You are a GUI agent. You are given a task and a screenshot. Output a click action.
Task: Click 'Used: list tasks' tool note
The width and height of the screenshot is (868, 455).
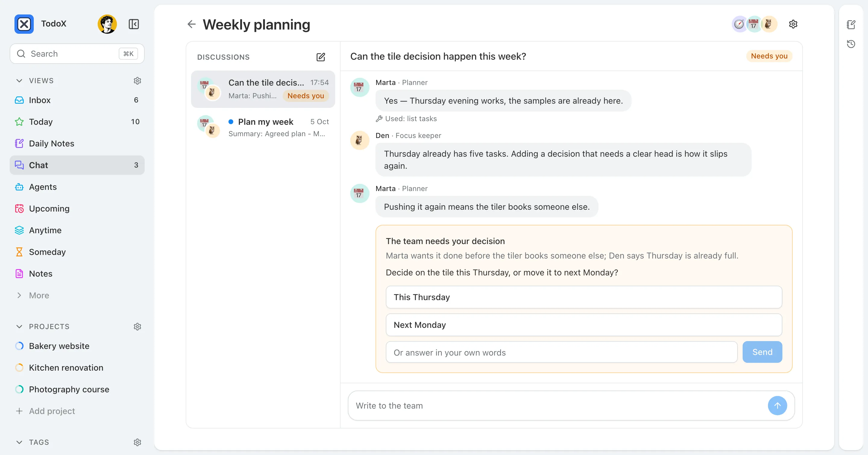pos(406,118)
